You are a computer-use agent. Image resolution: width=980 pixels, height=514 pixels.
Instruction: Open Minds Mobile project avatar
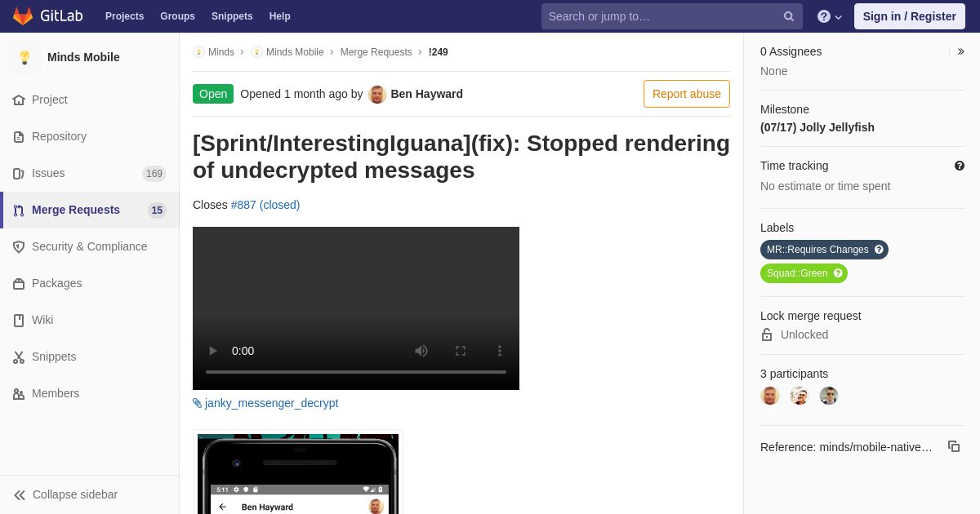[x=24, y=57]
